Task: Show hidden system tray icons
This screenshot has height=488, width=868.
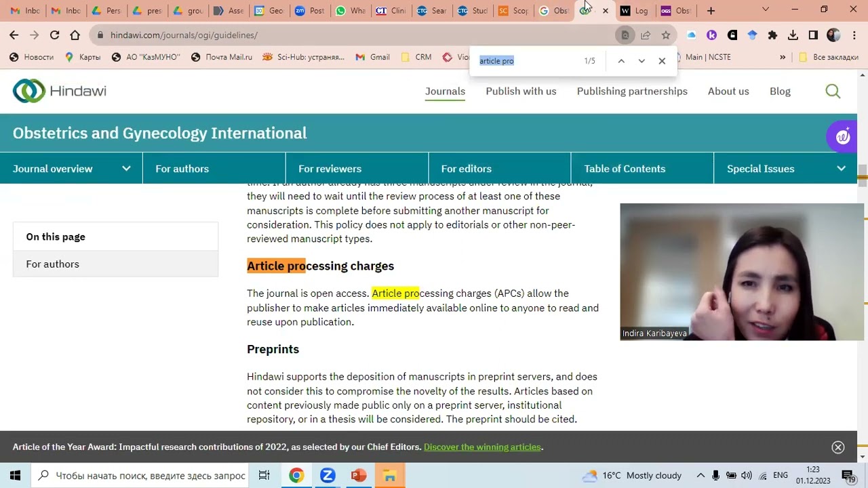Action: point(701,476)
